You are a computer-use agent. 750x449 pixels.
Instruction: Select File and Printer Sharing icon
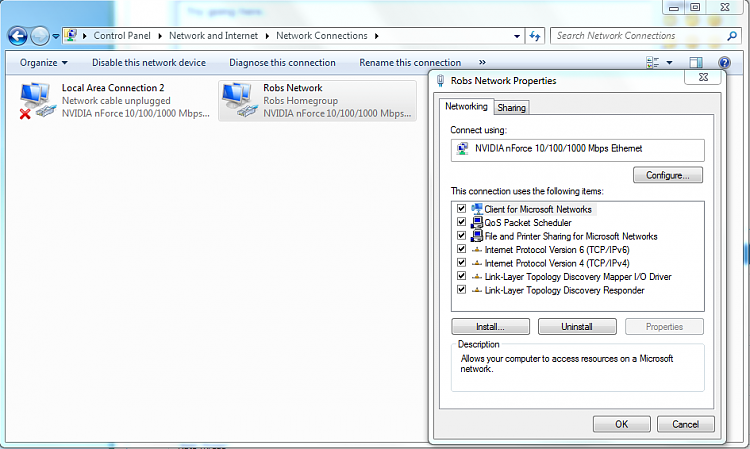tap(477, 236)
